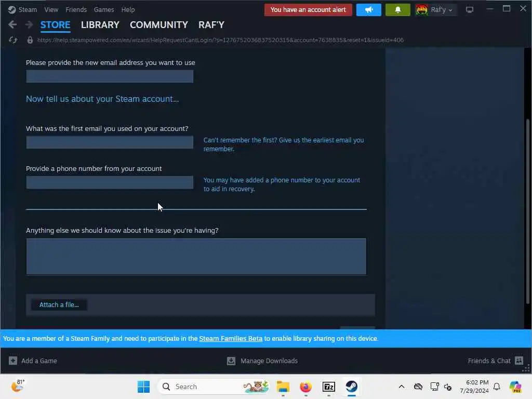Click the Attach a file button

59,304
